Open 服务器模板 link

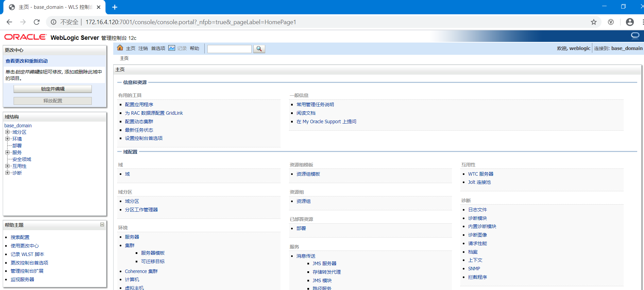tap(153, 253)
